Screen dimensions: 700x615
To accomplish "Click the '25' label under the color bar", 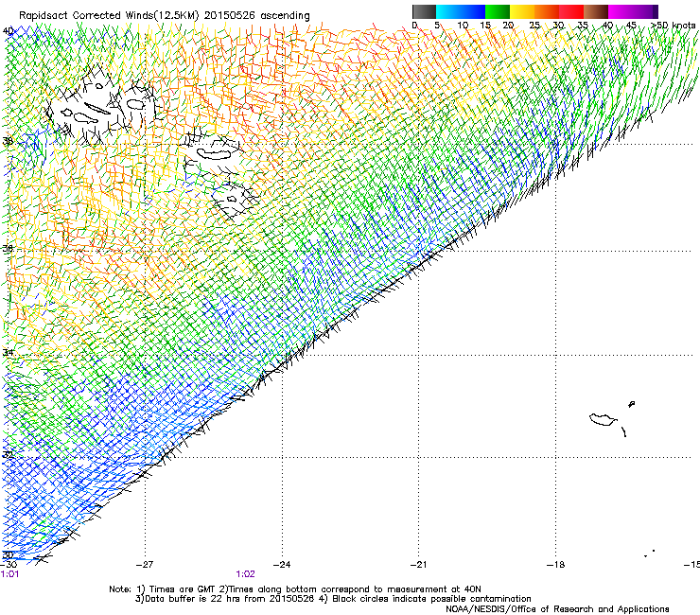I will pyautogui.click(x=534, y=25).
